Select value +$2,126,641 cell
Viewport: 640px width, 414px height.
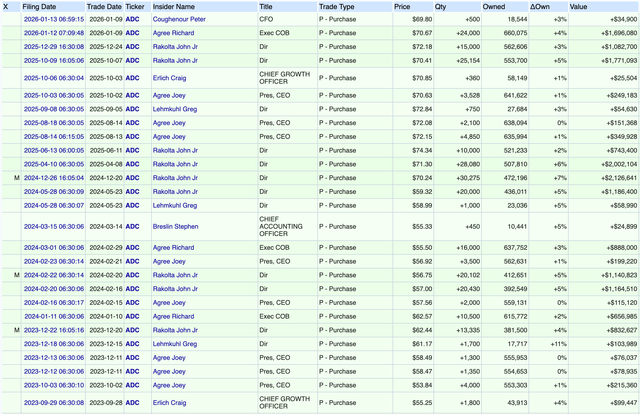619,178
